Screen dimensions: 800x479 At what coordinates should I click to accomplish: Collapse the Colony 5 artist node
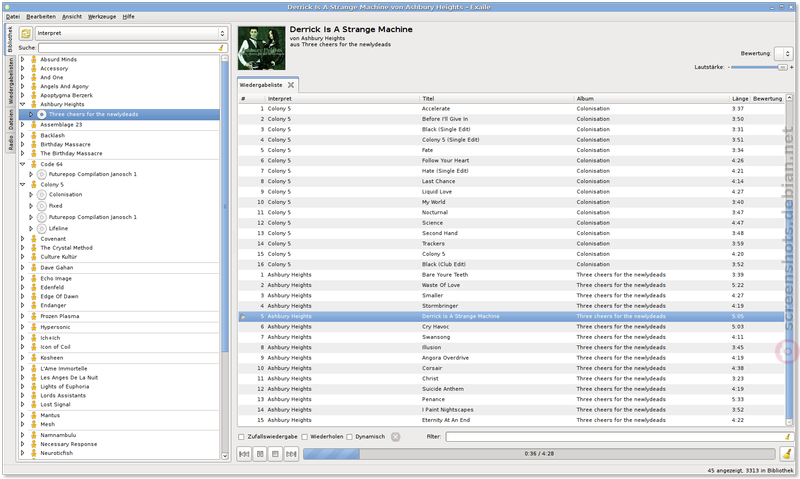click(x=22, y=185)
